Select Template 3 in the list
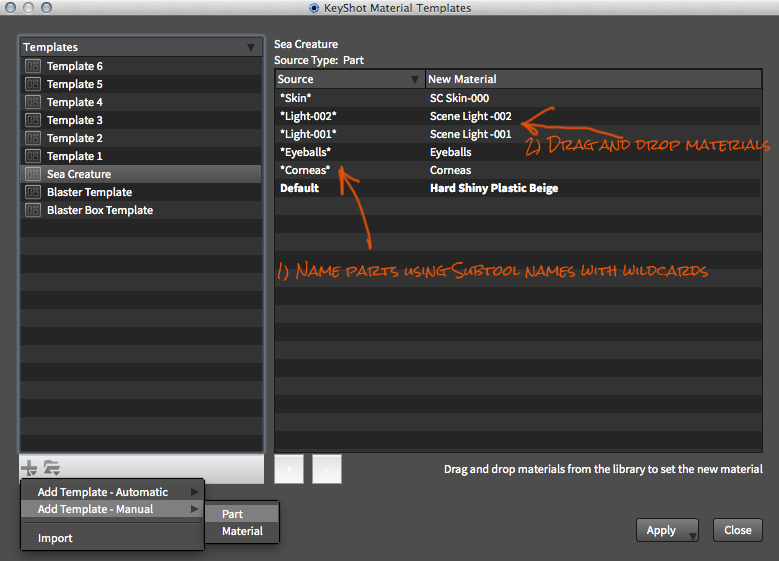This screenshot has width=779, height=561. coord(75,120)
